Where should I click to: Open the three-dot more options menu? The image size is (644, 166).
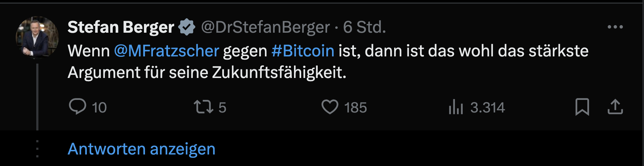click(x=615, y=27)
